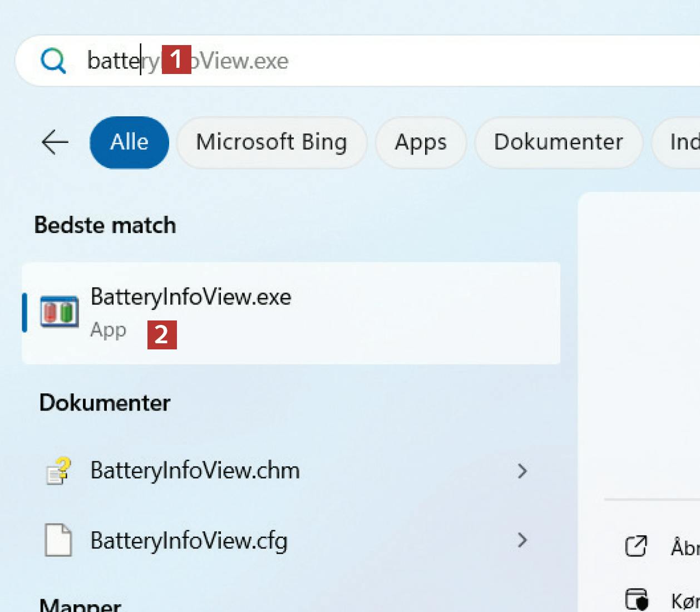Viewport: 700px width, 612px height.
Task: Expand BatteryInfoView.chm options chevron
Action: click(522, 471)
